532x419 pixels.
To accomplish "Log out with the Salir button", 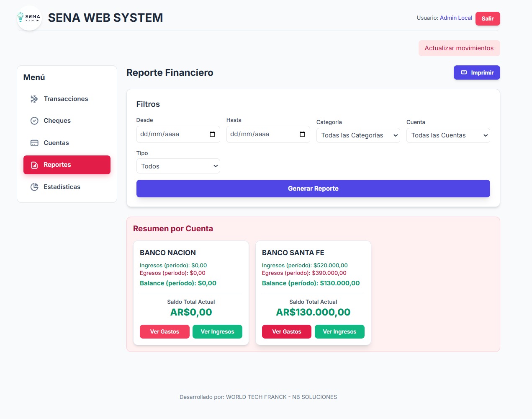I will click(x=487, y=18).
